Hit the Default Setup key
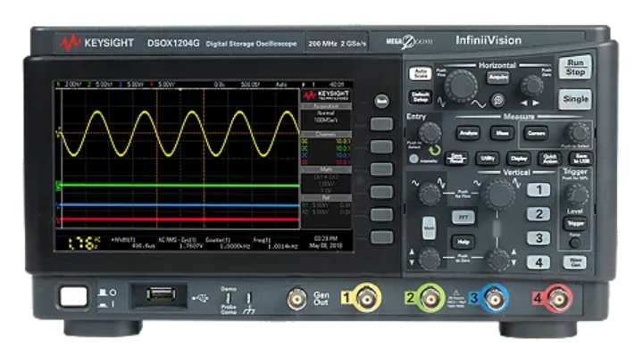 pyautogui.click(x=421, y=97)
